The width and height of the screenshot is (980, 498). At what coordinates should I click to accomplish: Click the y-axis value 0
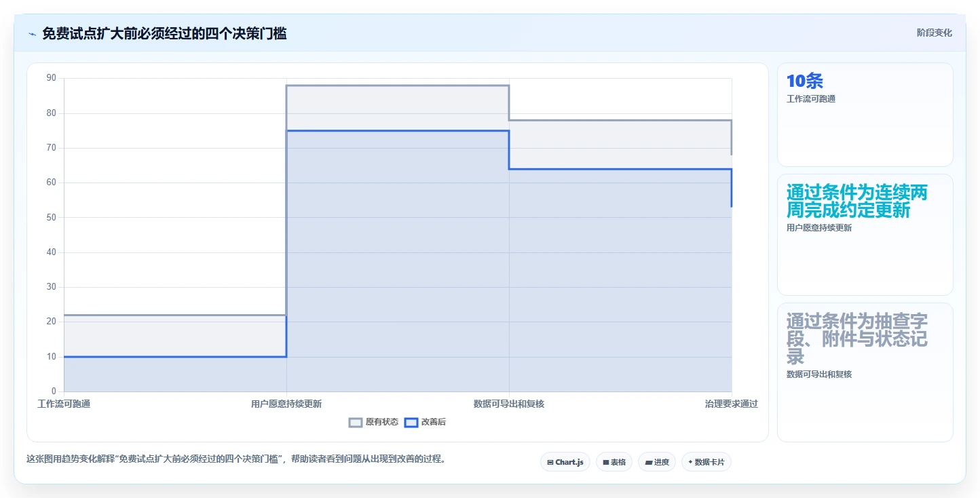54,391
